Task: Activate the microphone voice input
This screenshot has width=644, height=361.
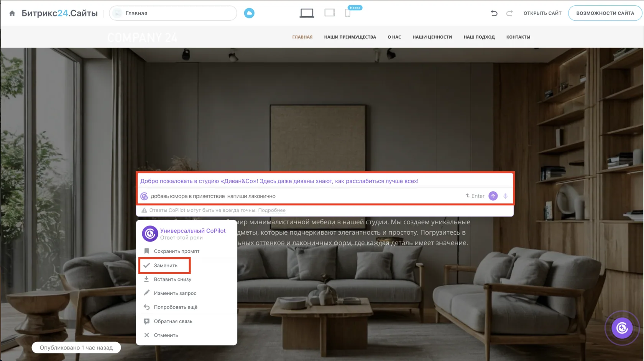Action: (x=505, y=196)
